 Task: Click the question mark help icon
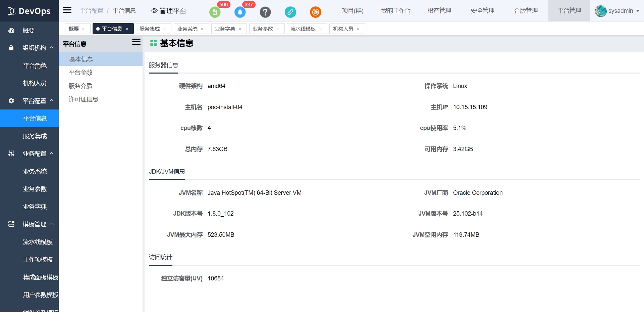pyautogui.click(x=265, y=12)
